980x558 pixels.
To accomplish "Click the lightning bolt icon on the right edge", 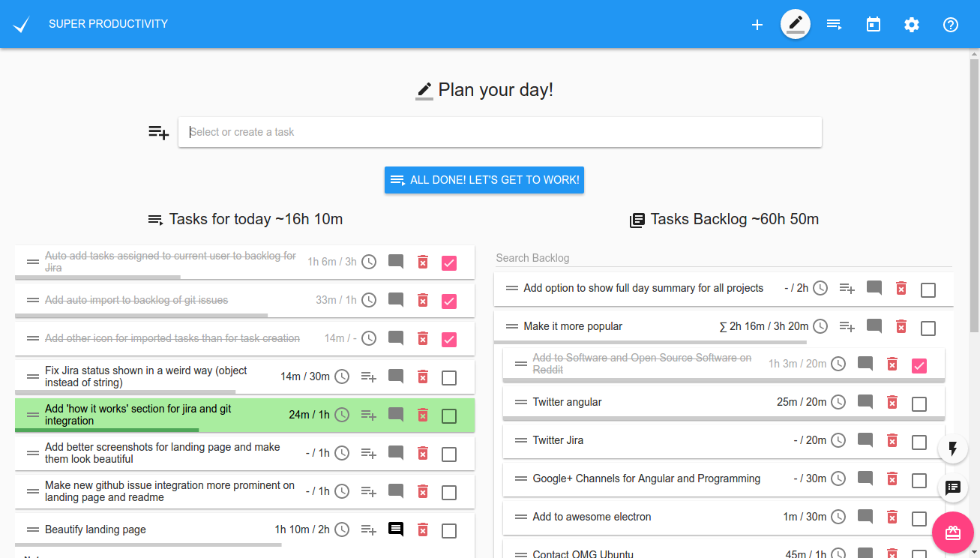I will pos(953,448).
